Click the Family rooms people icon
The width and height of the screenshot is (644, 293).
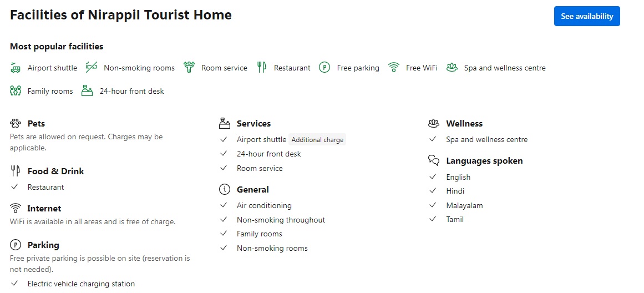tap(16, 91)
